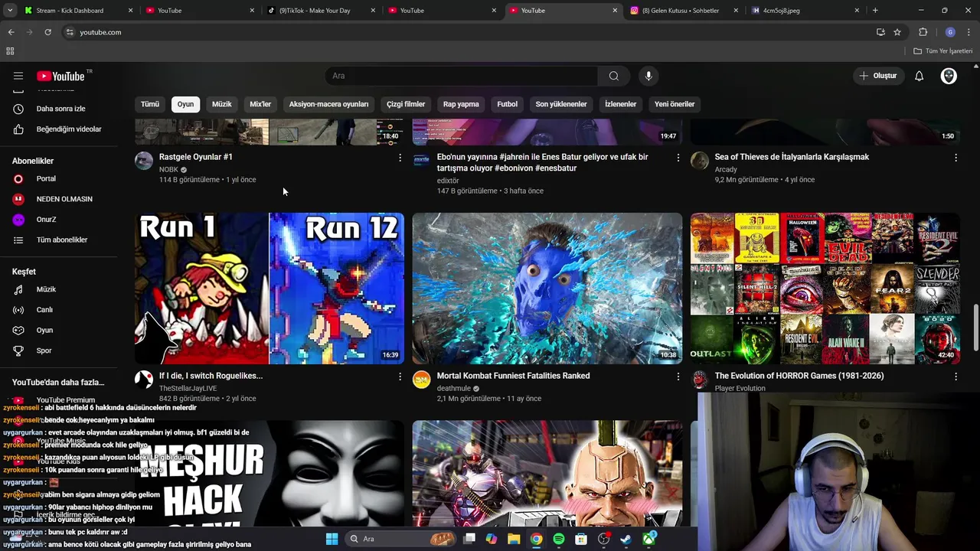Open OBS Studio from the taskbar
This screenshot has height=551, width=980.
pyautogui.click(x=603, y=539)
